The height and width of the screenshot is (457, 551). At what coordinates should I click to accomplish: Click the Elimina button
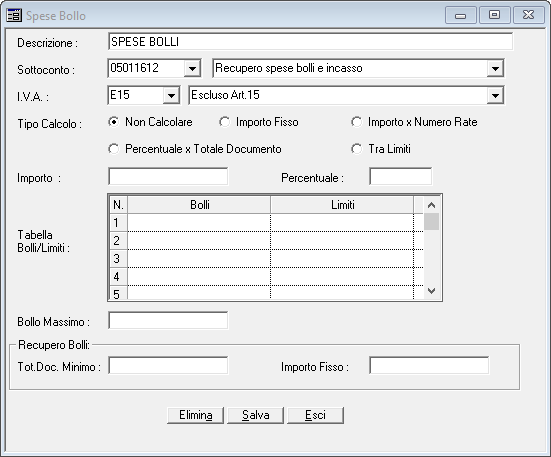(x=195, y=415)
